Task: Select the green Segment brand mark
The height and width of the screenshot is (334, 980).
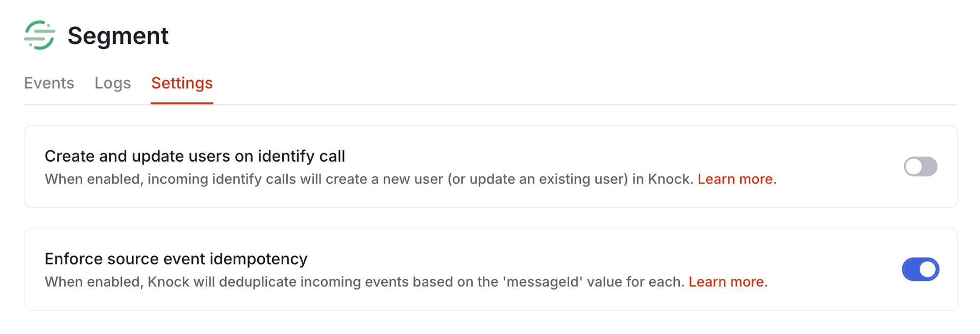Action: tap(40, 35)
